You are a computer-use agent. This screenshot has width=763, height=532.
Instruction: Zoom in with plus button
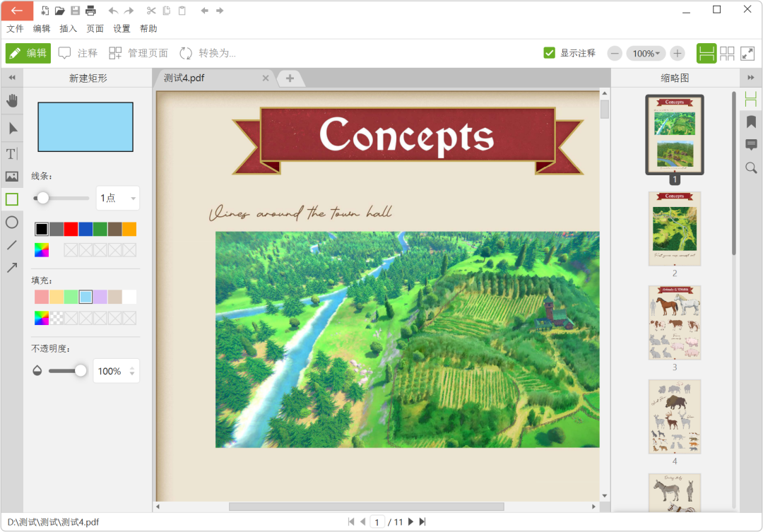coord(678,54)
